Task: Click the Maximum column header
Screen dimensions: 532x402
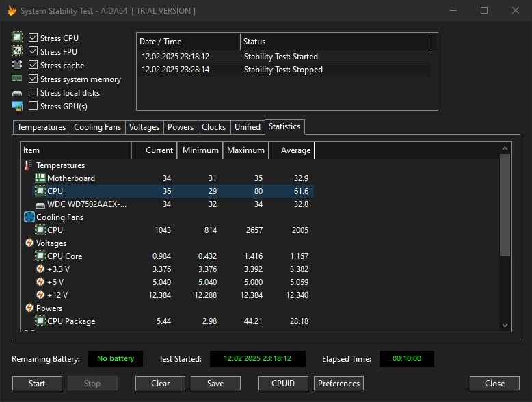Action: coord(245,150)
